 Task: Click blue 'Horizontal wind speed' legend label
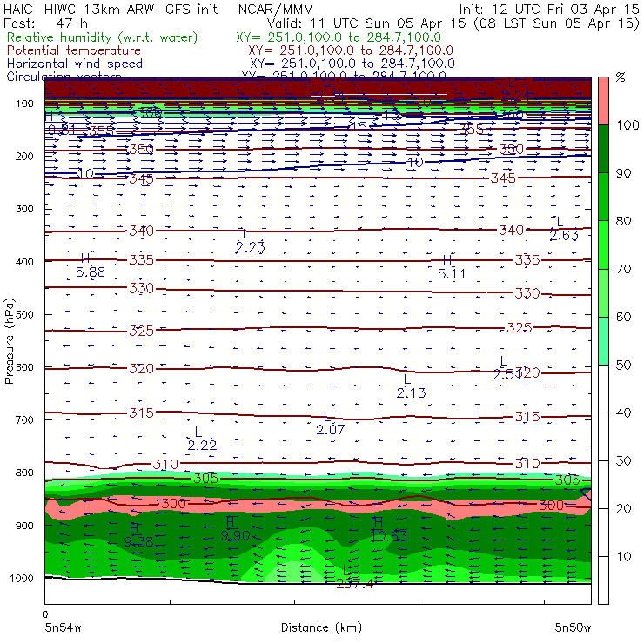pyautogui.click(x=75, y=64)
